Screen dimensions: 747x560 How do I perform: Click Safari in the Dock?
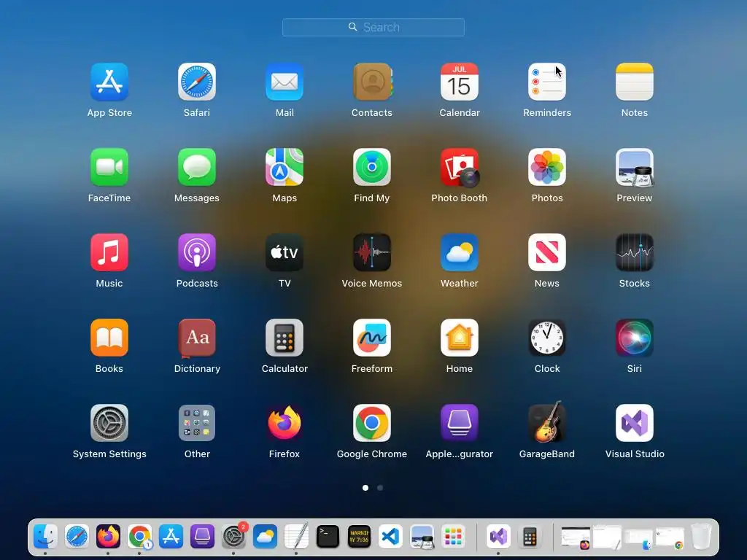pos(77,537)
